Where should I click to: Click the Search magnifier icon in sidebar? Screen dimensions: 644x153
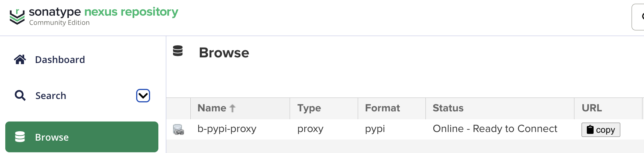(x=20, y=96)
